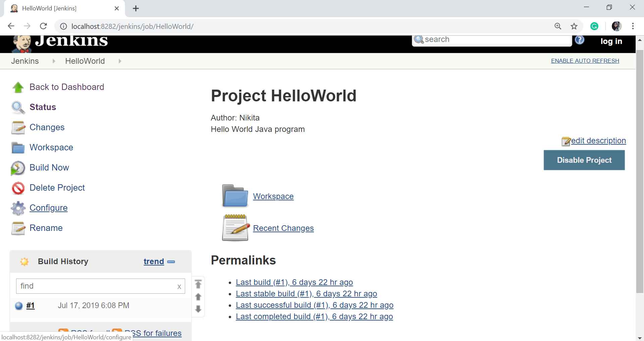Select Delete Project in sidebar
This screenshot has height=341, width=644.
point(57,188)
